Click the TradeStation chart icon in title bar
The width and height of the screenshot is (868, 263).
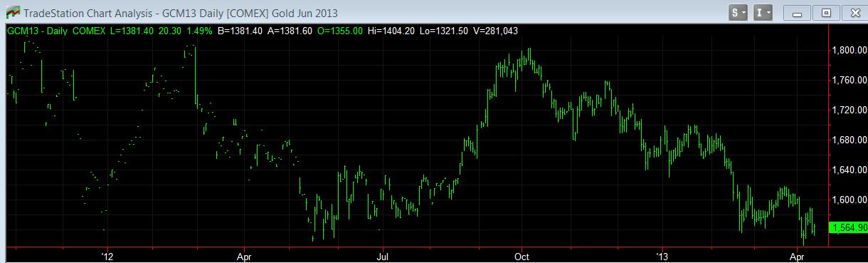[x=13, y=13]
